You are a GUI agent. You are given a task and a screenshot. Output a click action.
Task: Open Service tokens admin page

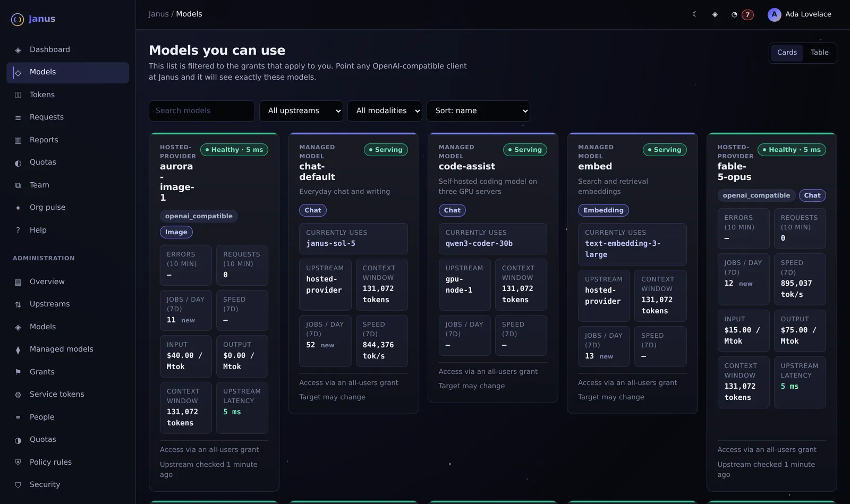coord(67,394)
